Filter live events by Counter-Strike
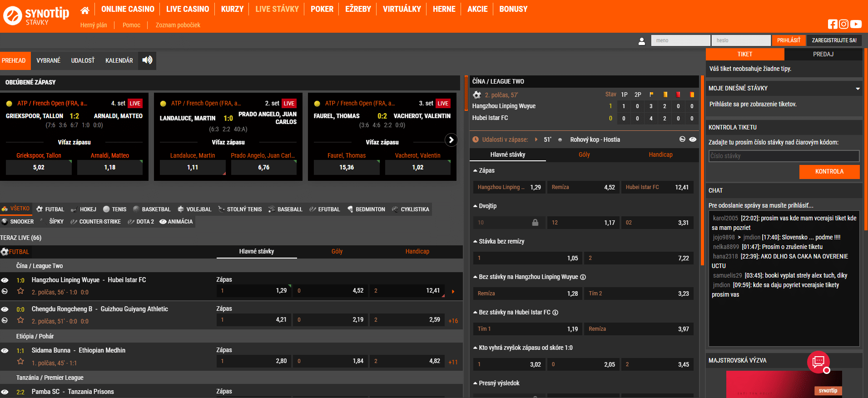The image size is (868, 398). 95,221
